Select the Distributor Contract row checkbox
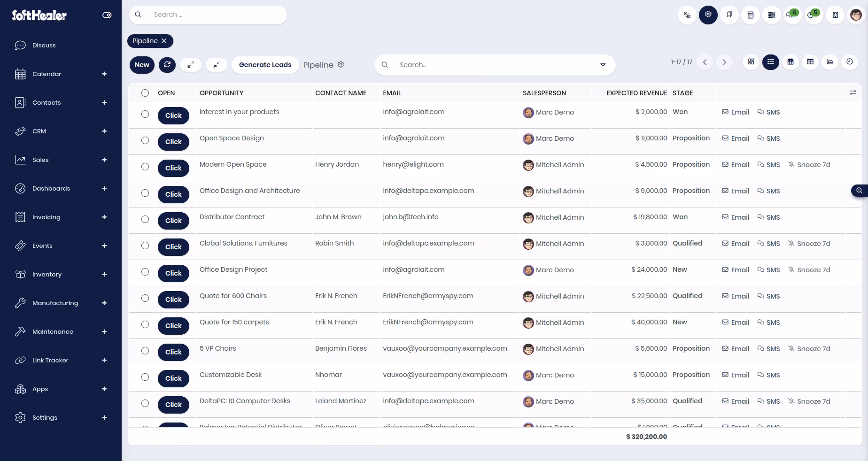This screenshot has width=868, height=461. point(145,219)
